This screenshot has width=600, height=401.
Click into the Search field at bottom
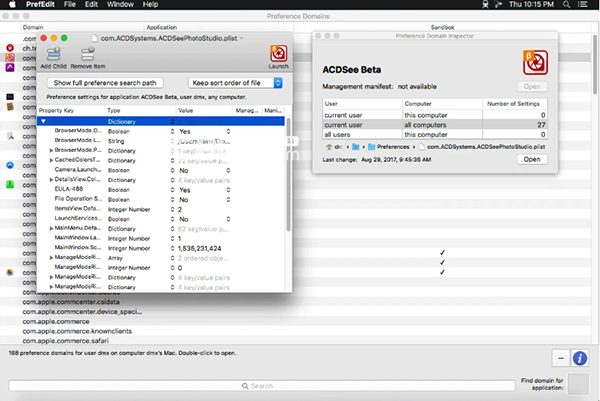[x=262, y=386]
